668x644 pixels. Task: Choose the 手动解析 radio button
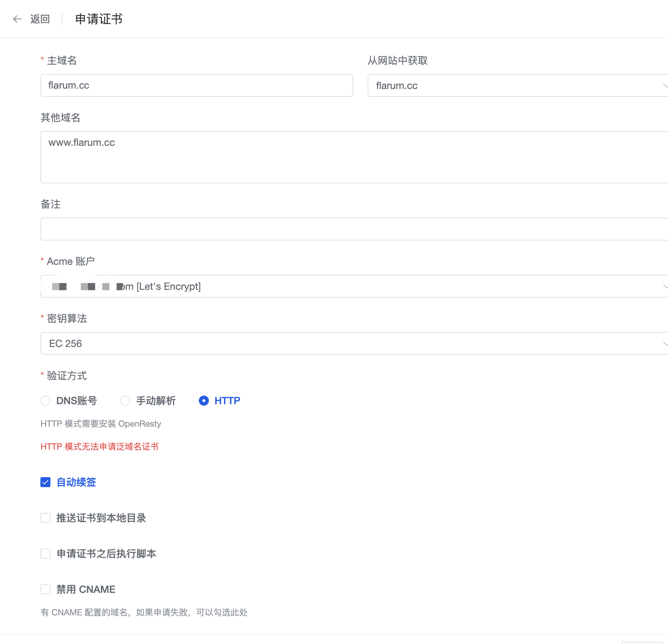pyautogui.click(x=125, y=401)
